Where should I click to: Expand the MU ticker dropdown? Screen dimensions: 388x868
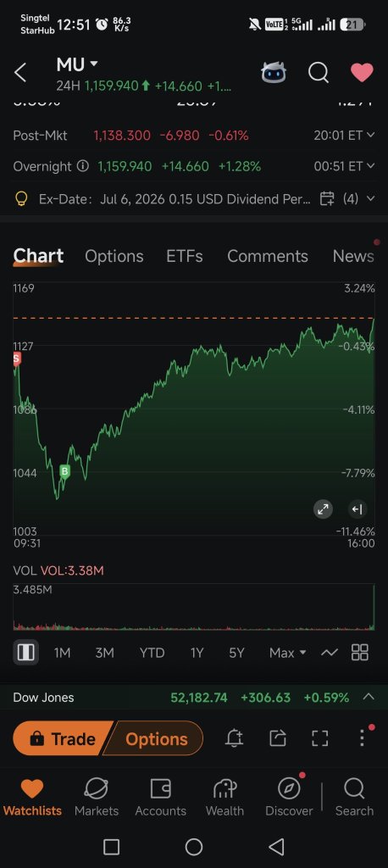93,64
